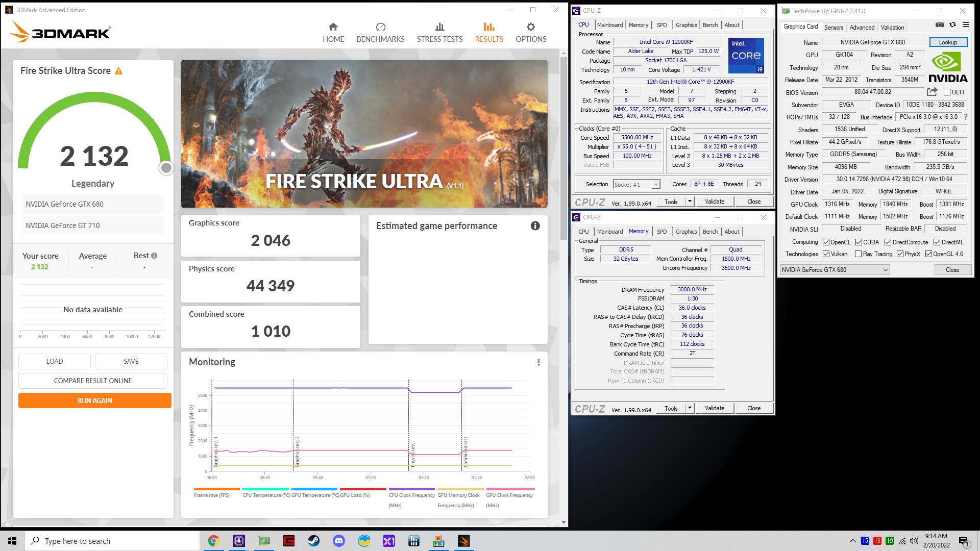
Task: Click the Bus Interface question mark in GPU-Z
Action: click(x=966, y=117)
